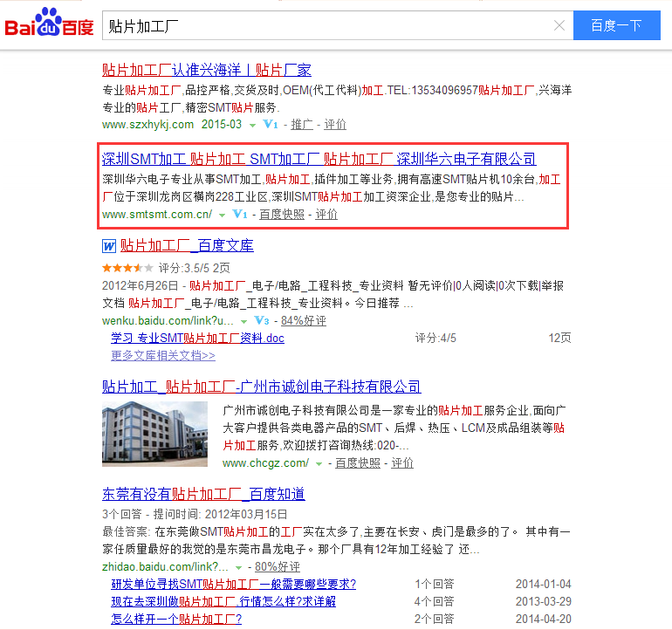The image size is (672, 630).
Task: Open 百度快照 for chcgz.com result
Action: [358, 462]
